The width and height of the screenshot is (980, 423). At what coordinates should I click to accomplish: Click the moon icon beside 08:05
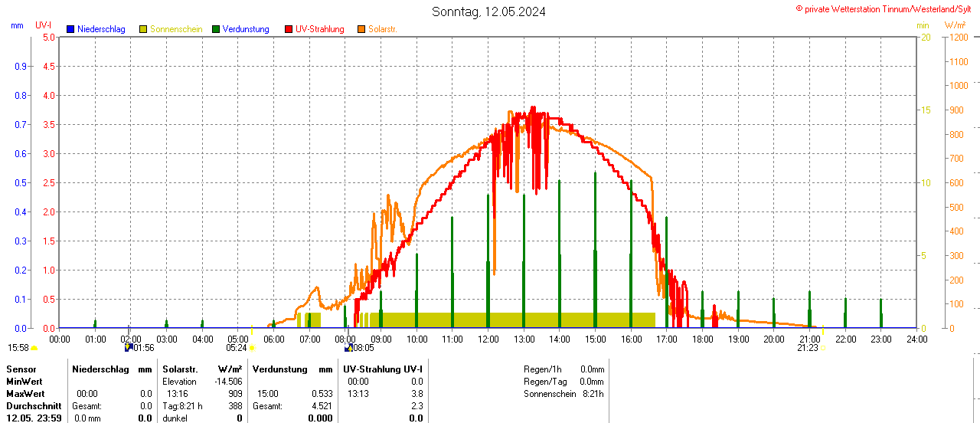(x=348, y=348)
